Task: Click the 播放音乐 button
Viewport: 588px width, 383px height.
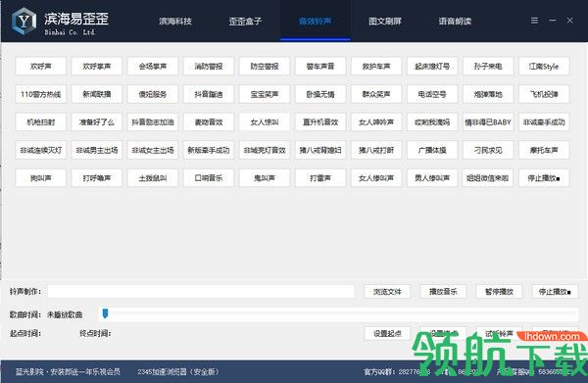Action: [443, 292]
